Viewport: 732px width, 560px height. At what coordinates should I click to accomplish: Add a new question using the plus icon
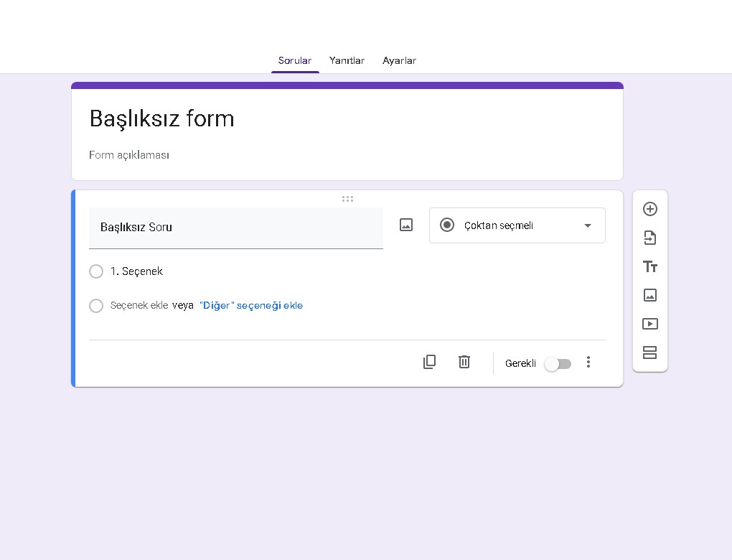[649, 209]
